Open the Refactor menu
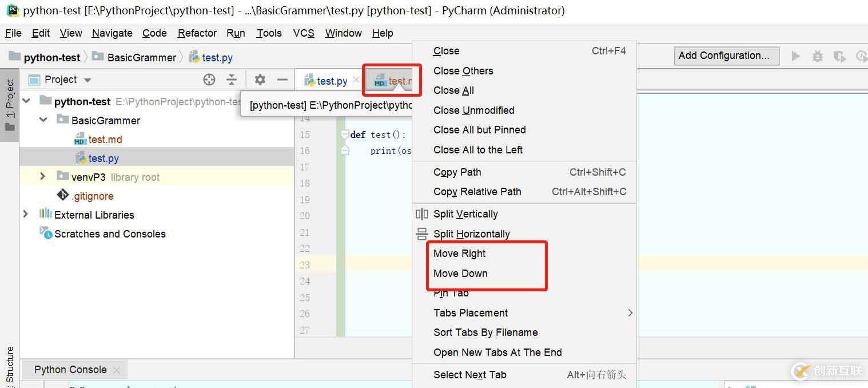Screen dimensions: 868x388 tap(197, 33)
